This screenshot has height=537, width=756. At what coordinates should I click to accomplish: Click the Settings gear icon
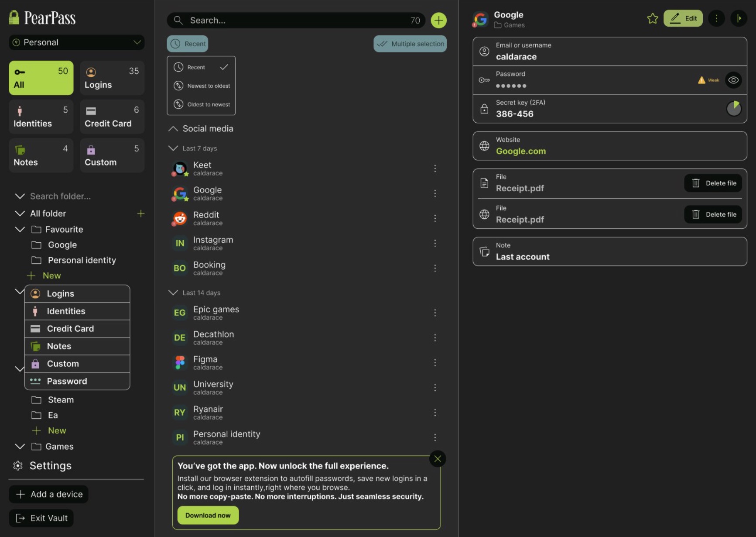(x=18, y=466)
